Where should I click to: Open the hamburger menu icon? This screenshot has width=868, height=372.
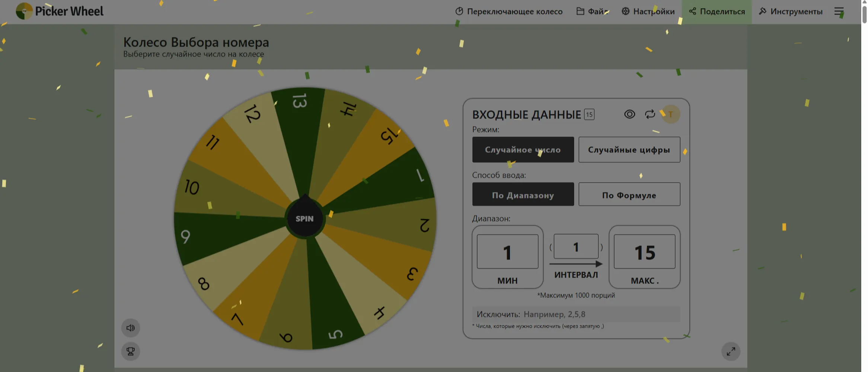click(x=839, y=12)
